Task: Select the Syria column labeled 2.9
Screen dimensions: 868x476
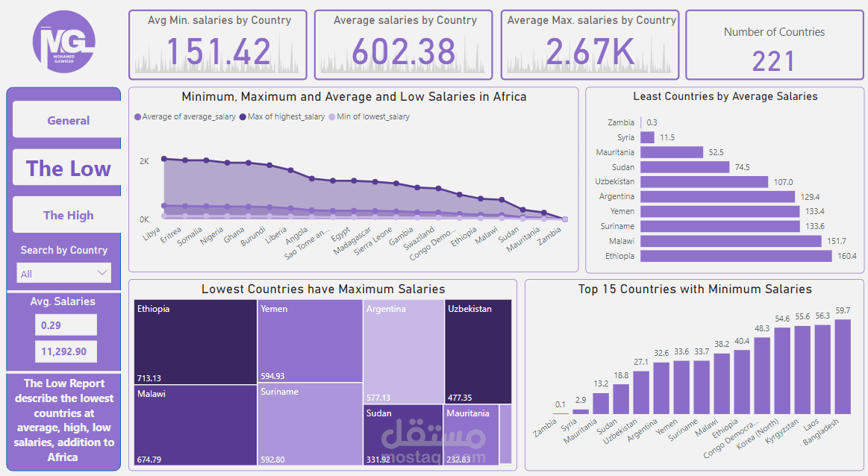Action: tap(581, 412)
